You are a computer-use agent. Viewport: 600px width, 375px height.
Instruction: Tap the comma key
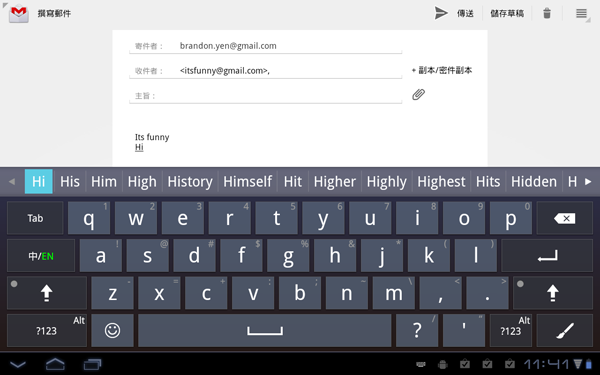(x=440, y=293)
